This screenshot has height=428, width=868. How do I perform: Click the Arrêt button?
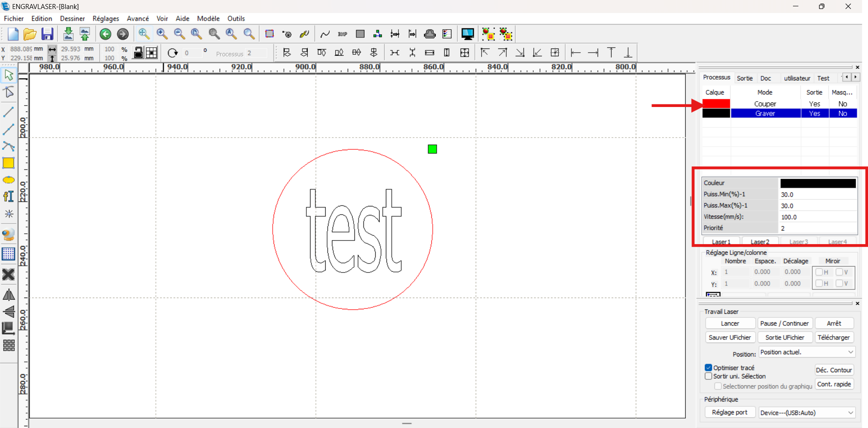834,323
